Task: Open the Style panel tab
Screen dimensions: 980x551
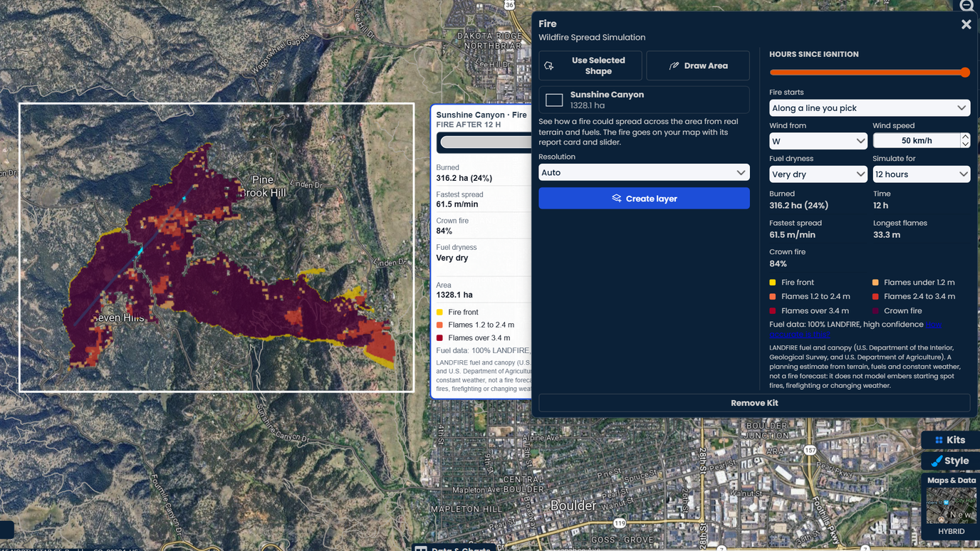Action: [950, 461]
